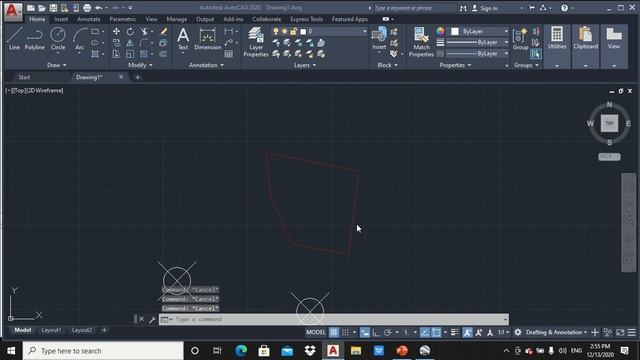Click the 2D Wireframe visual style label
Image resolution: width=640 pixels, height=360 pixels.
45,91
